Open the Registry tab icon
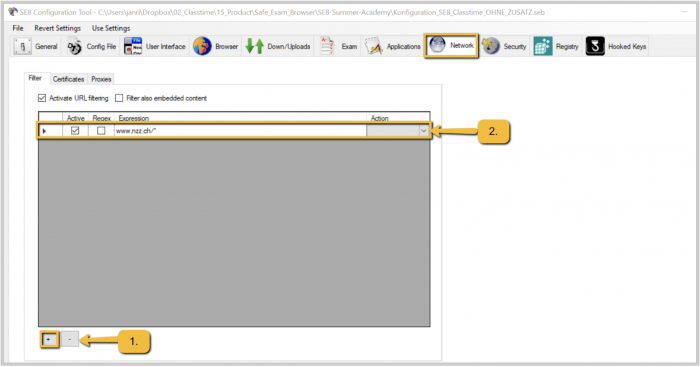This screenshot has height=367, width=700. 543,46
